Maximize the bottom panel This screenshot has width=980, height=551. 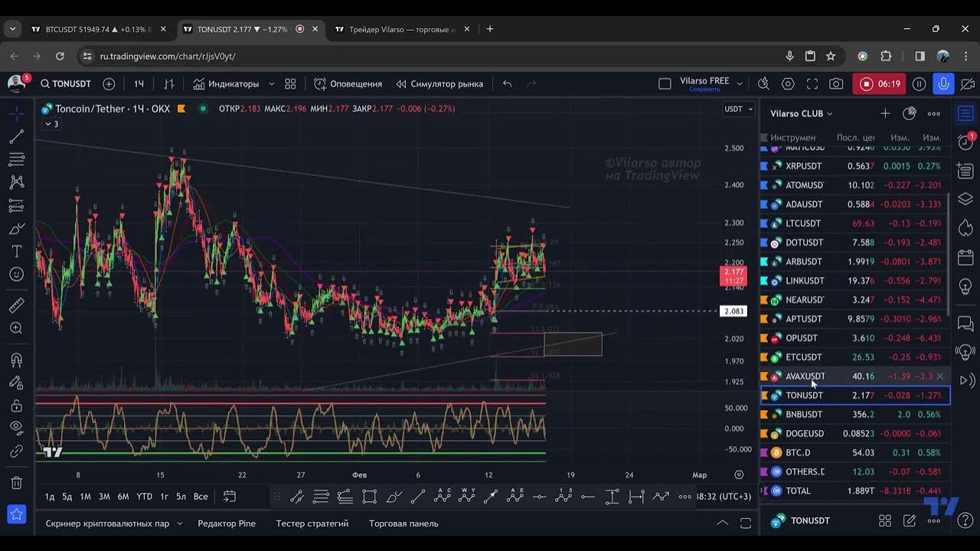(746, 523)
